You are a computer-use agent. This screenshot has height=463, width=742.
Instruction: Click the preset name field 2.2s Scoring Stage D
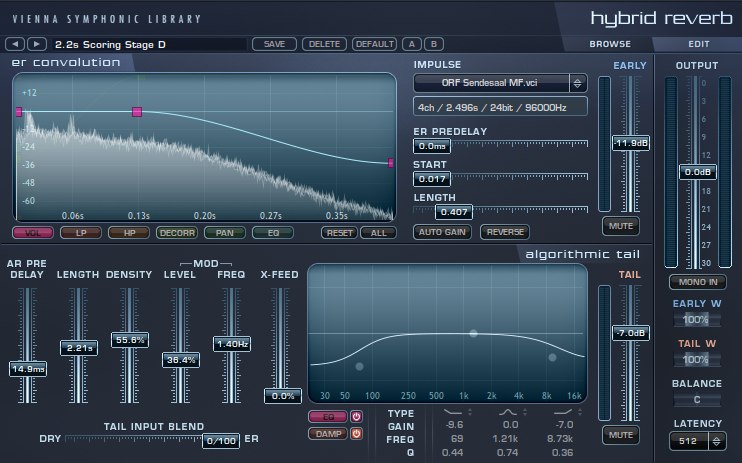pyautogui.click(x=148, y=44)
